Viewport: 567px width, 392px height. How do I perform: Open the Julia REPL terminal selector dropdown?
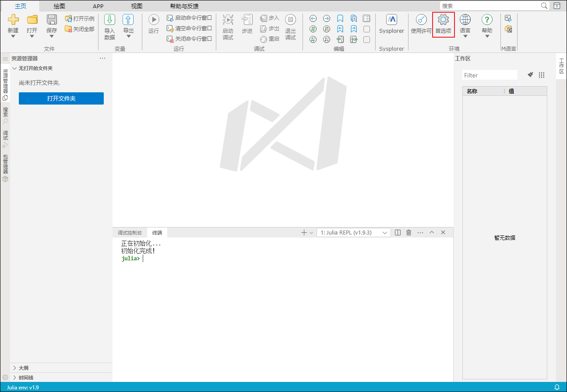pos(353,233)
